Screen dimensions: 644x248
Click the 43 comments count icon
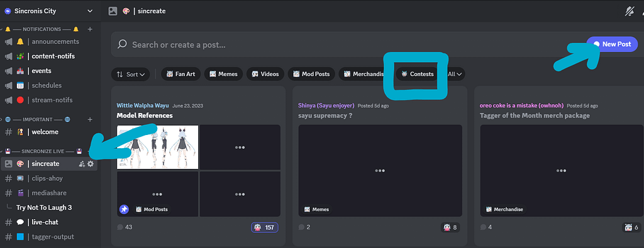[x=120, y=227]
